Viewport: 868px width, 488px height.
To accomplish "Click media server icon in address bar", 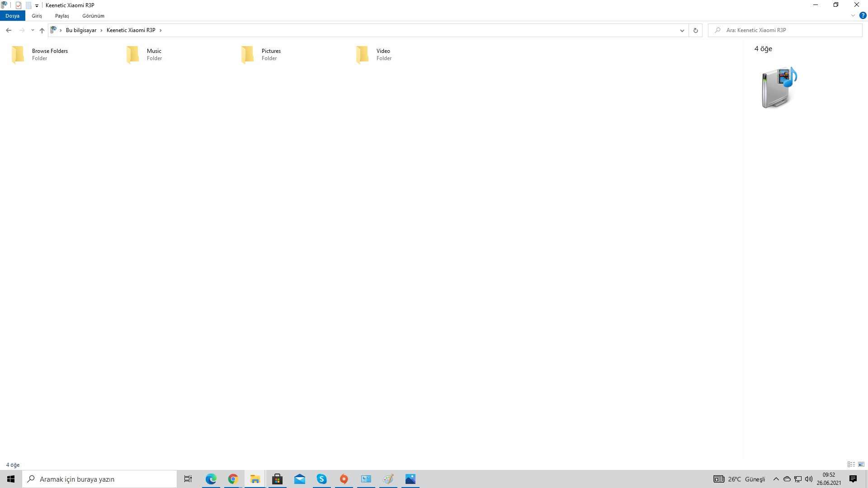I will [x=53, y=30].
